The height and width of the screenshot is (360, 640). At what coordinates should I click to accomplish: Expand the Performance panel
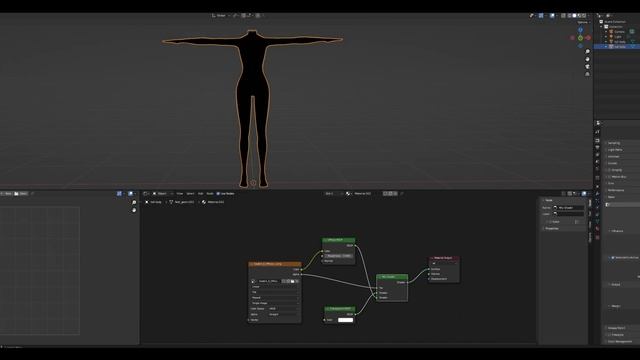[x=616, y=190]
